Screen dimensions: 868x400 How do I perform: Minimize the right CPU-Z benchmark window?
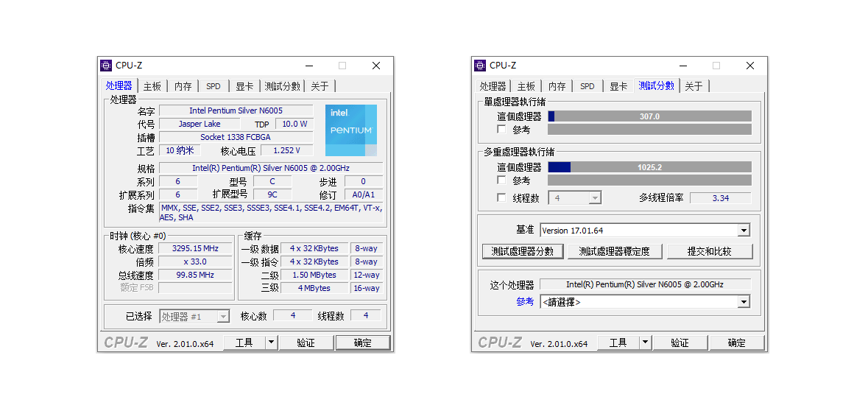682,66
